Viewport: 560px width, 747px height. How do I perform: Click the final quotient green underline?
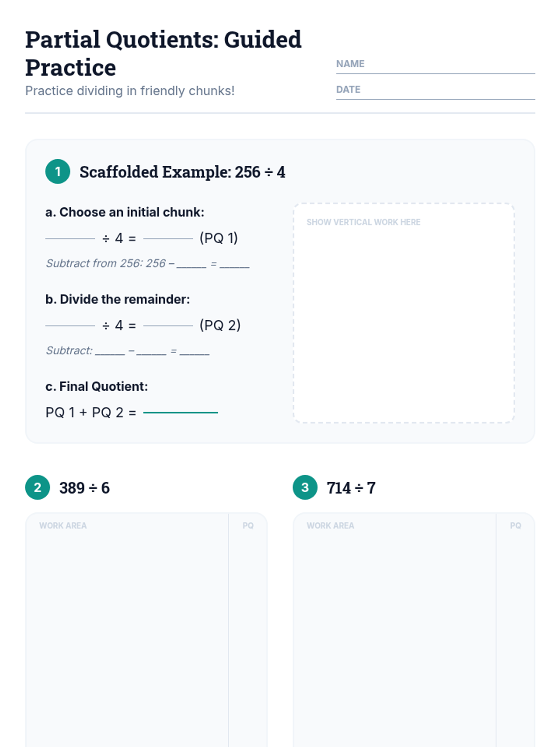(x=181, y=412)
